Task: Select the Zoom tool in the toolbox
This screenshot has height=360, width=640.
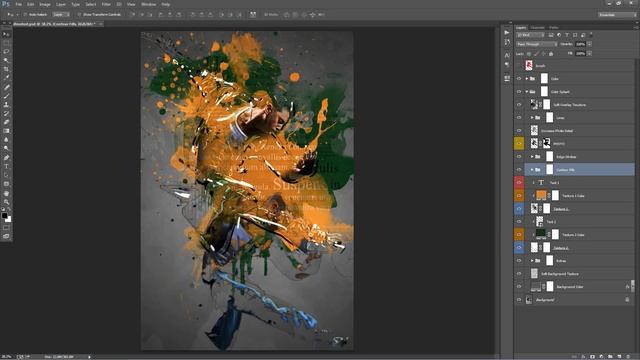Action: coord(6,202)
